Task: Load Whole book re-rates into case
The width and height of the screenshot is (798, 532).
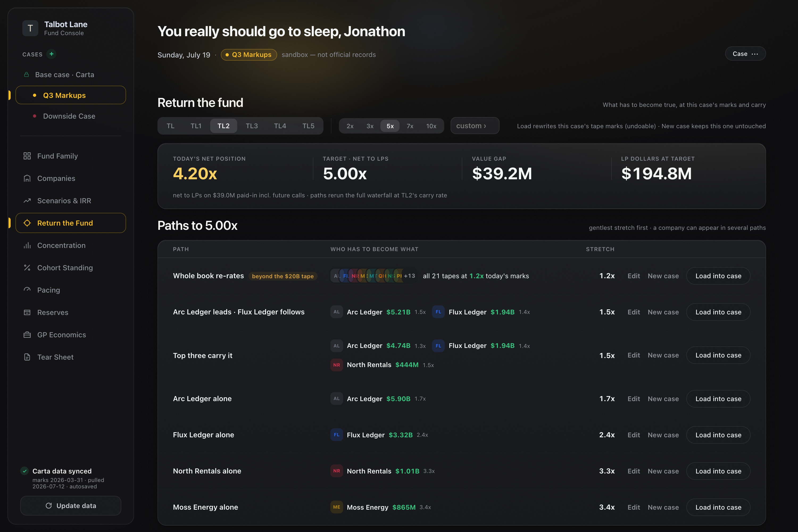Action: tap(718, 276)
